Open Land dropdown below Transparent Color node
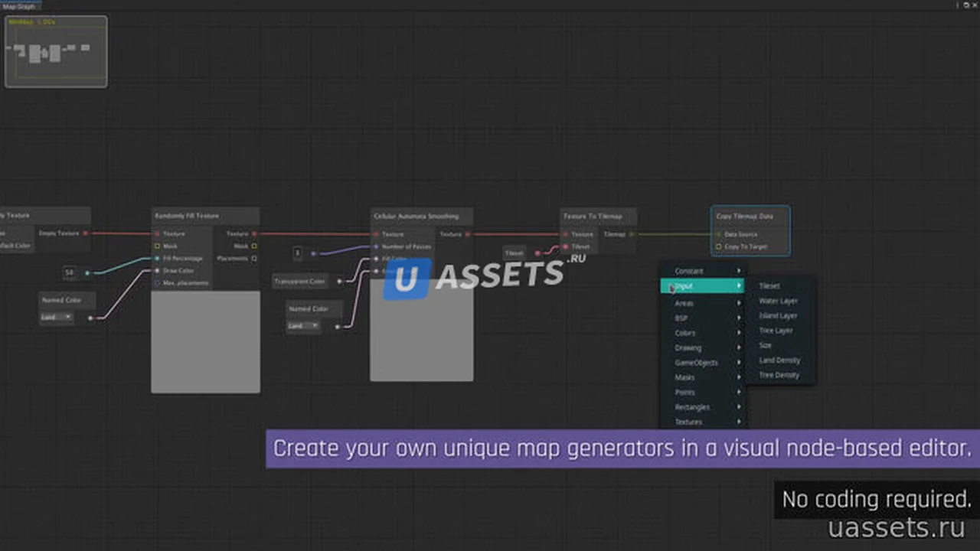The image size is (980, 551). 304,326
